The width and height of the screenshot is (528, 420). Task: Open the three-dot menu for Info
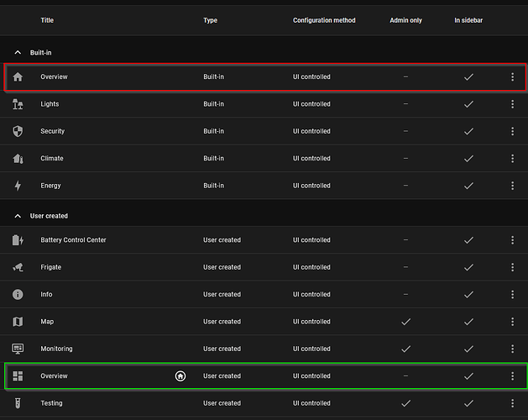pyautogui.click(x=513, y=294)
